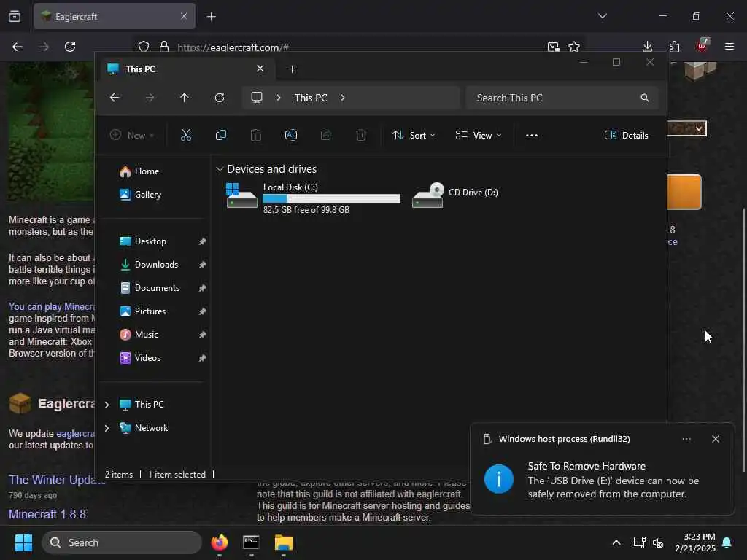The width and height of the screenshot is (747, 560).
Task: Open the New dropdown in Explorer
Action: tap(132, 135)
